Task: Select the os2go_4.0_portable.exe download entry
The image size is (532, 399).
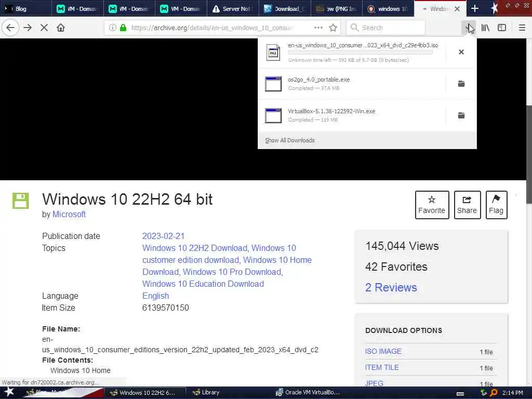Action: coord(352,84)
